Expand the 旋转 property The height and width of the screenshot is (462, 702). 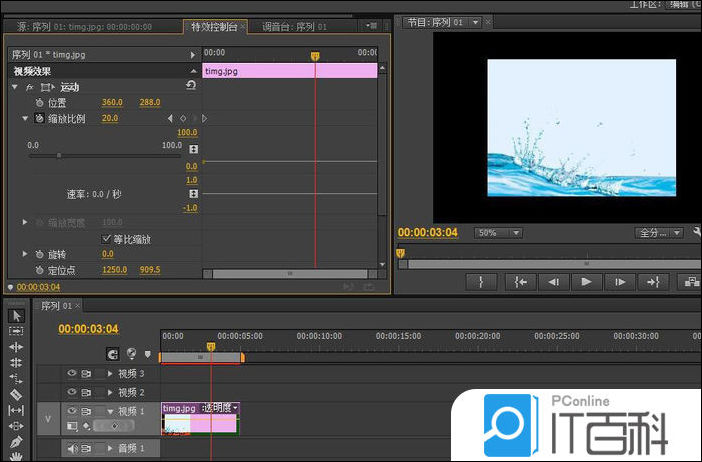[x=26, y=254]
